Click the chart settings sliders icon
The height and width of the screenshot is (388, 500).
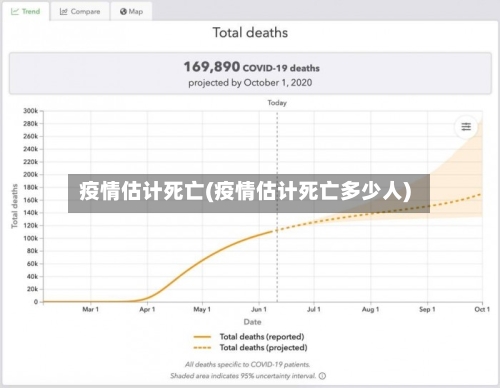[466, 127]
